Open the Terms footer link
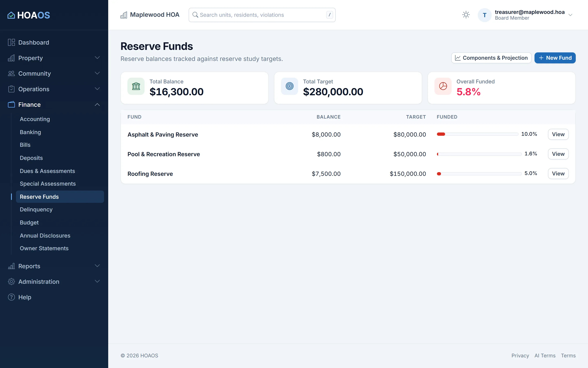588x368 pixels. [568, 356]
